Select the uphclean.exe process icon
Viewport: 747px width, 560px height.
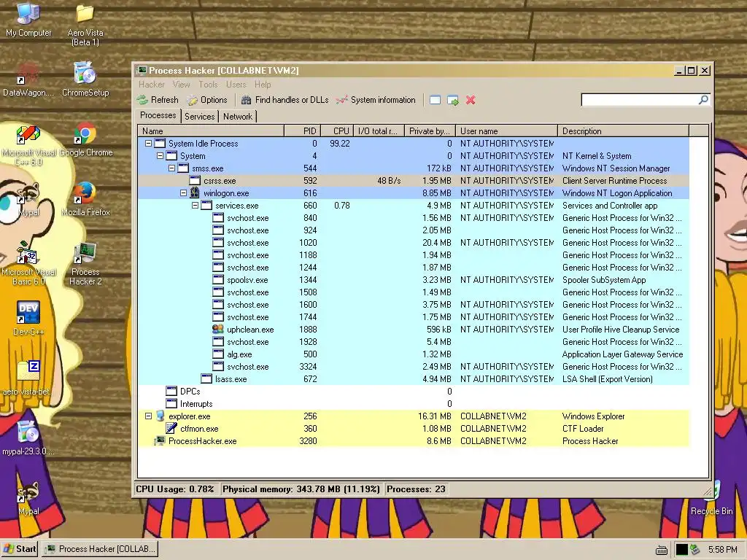217,329
